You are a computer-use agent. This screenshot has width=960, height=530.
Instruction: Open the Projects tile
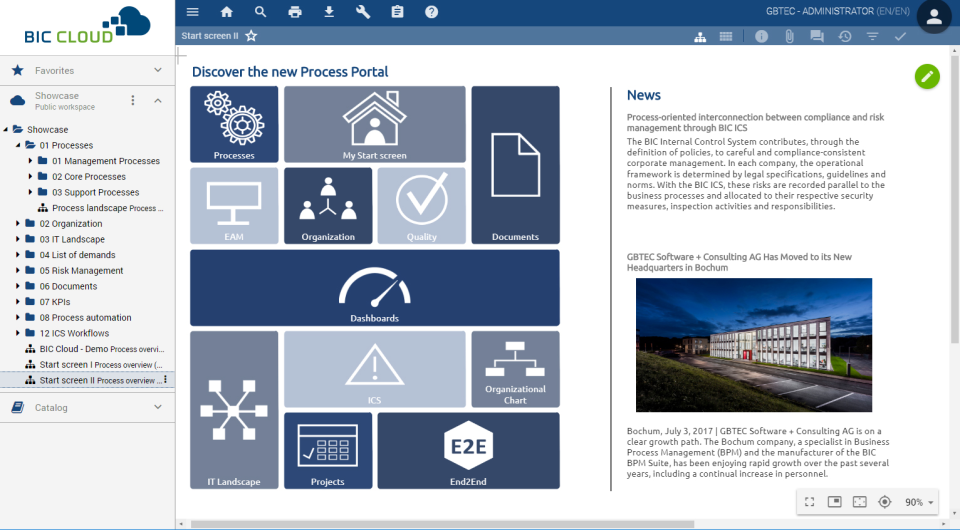(x=328, y=450)
